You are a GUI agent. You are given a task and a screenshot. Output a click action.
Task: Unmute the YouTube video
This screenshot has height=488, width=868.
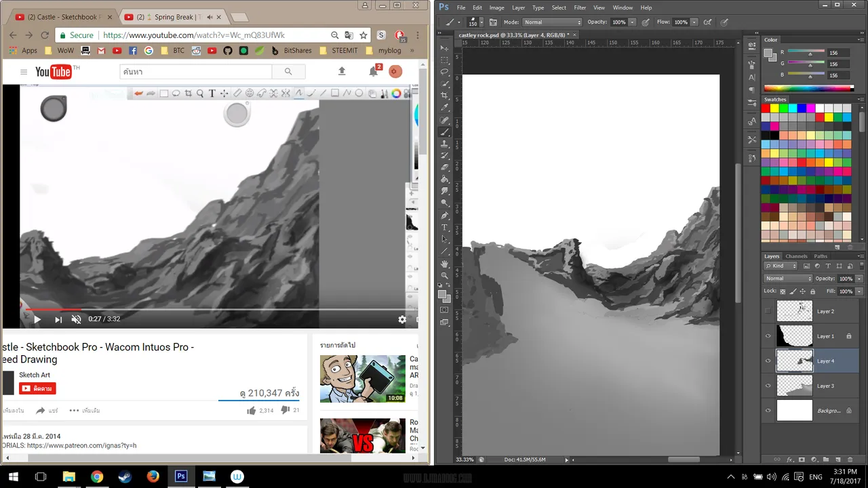pos(76,319)
